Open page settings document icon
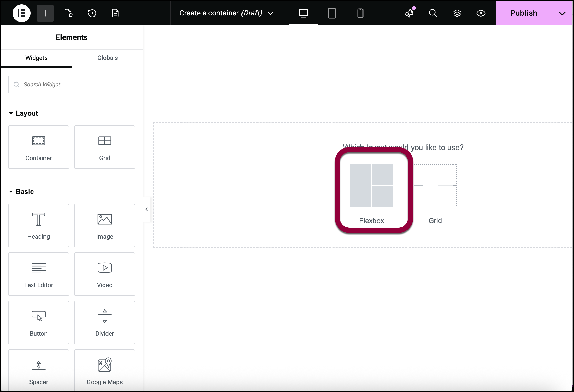Viewport: 574px width, 392px height. click(68, 13)
